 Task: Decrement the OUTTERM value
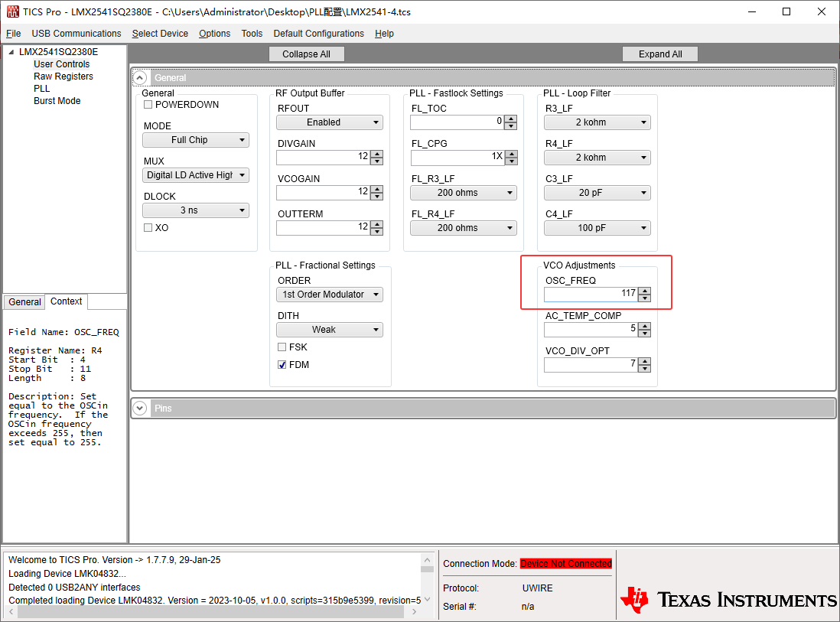tap(377, 232)
